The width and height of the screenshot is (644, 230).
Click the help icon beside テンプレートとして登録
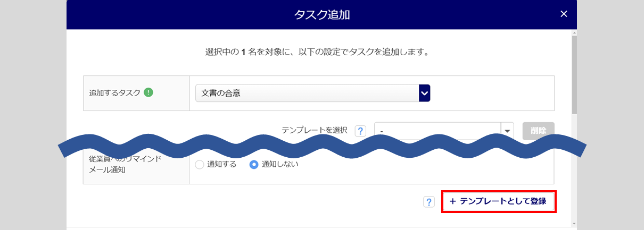click(429, 202)
